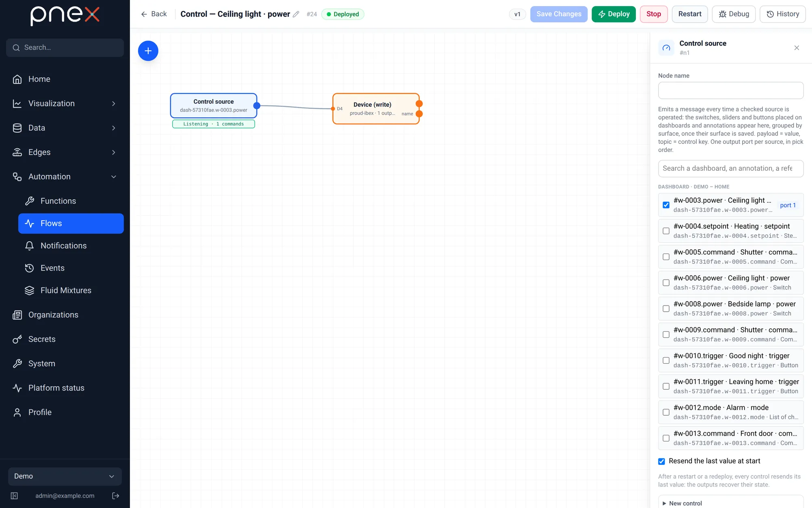Click the Platform status pulse icon
Viewport: 812px width, 508px height.
tap(17, 388)
